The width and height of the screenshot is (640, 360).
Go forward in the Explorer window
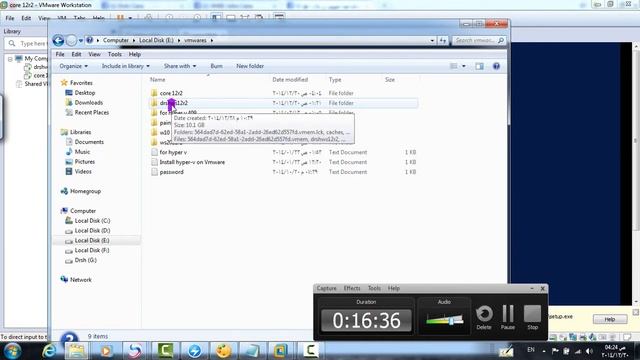click(71, 40)
